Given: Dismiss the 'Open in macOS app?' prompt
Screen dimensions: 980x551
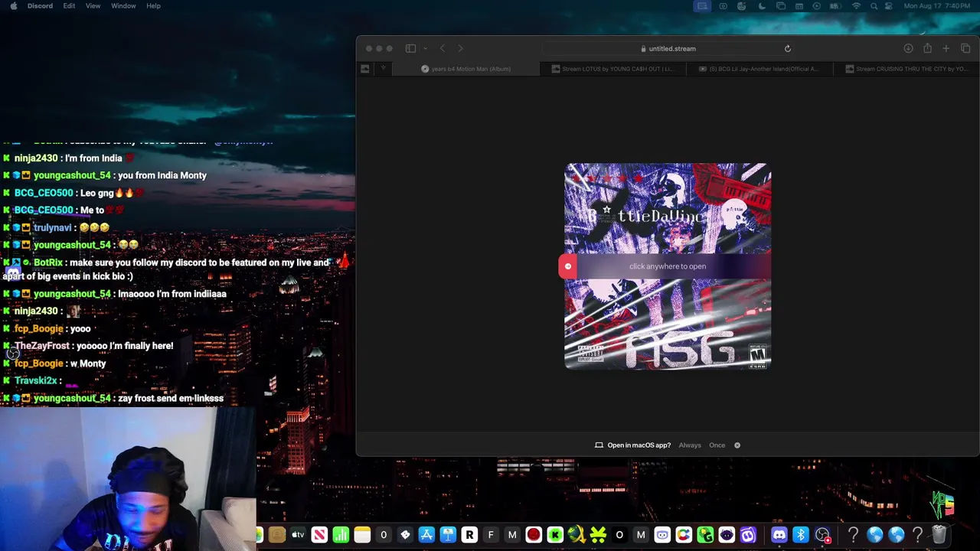Looking at the screenshot, I should 737,445.
